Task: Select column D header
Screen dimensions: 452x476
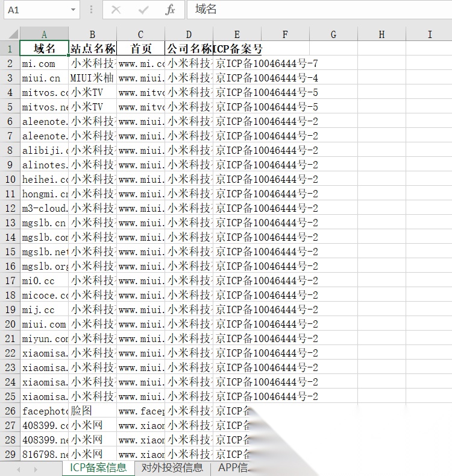Action: pyautogui.click(x=189, y=34)
